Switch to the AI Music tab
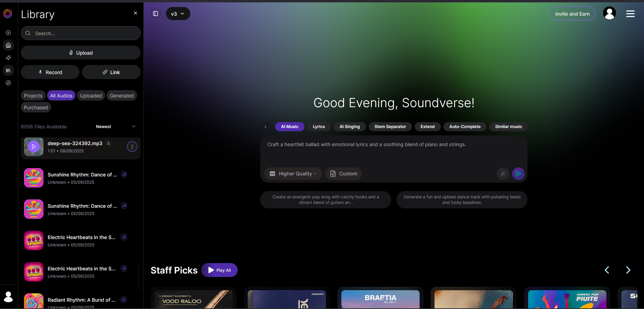644x309 pixels. pos(290,127)
